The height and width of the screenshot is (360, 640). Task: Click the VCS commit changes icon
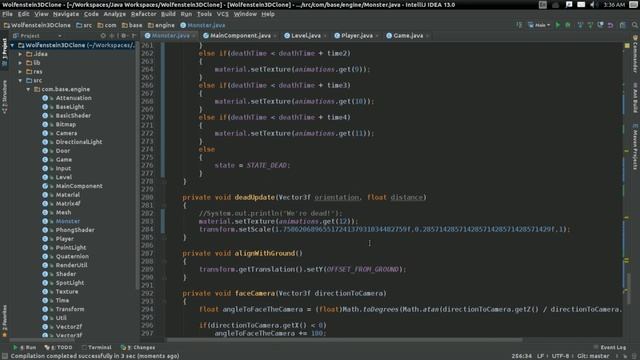(590, 25)
